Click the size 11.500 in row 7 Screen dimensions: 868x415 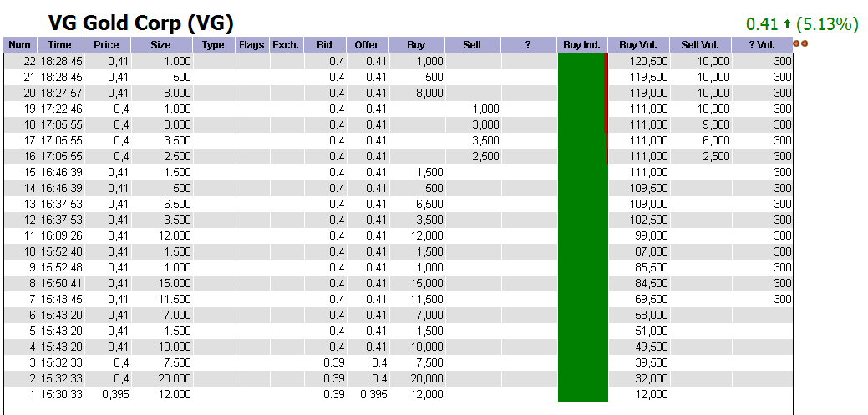pos(173,300)
